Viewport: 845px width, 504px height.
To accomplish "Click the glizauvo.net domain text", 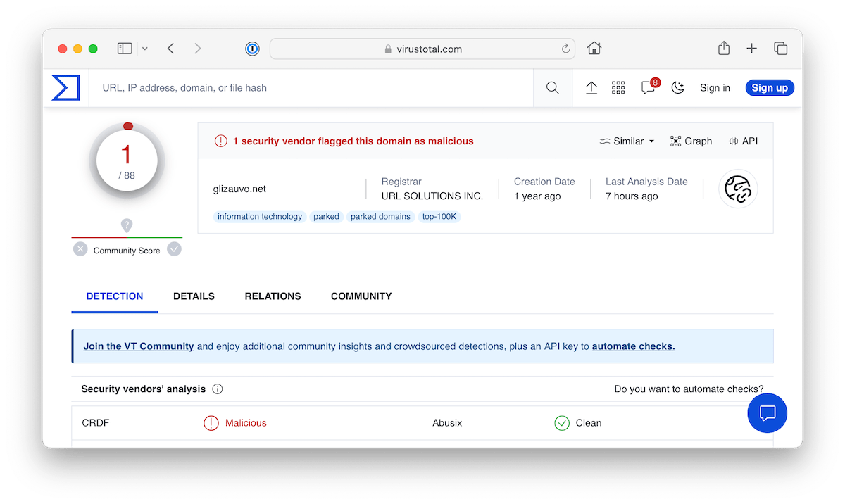I will pos(239,189).
